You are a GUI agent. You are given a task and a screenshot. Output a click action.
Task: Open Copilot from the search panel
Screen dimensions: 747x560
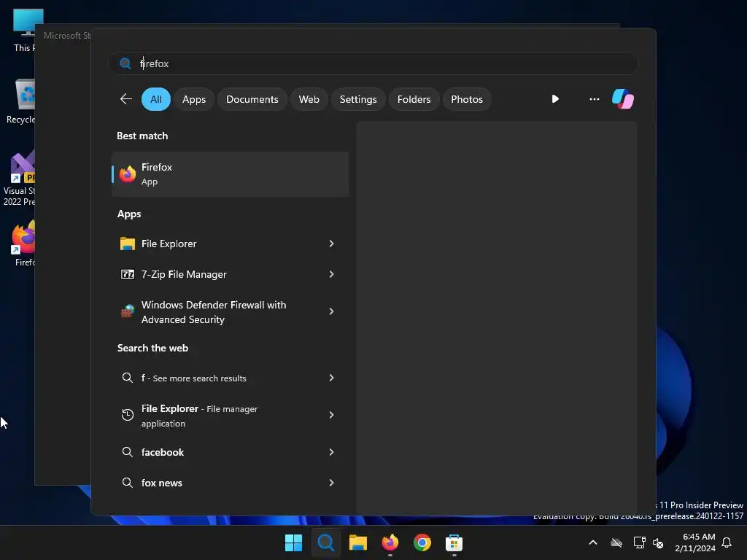tap(623, 99)
